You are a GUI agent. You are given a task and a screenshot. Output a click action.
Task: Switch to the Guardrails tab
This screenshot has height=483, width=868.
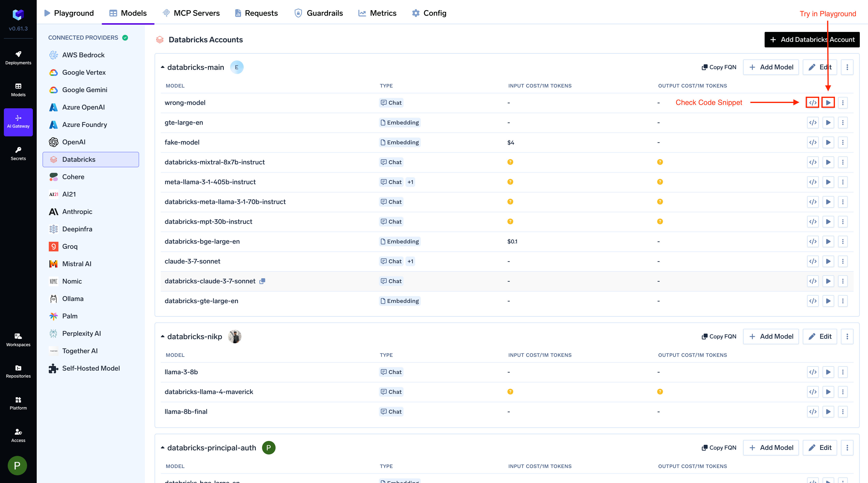[318, 13]
